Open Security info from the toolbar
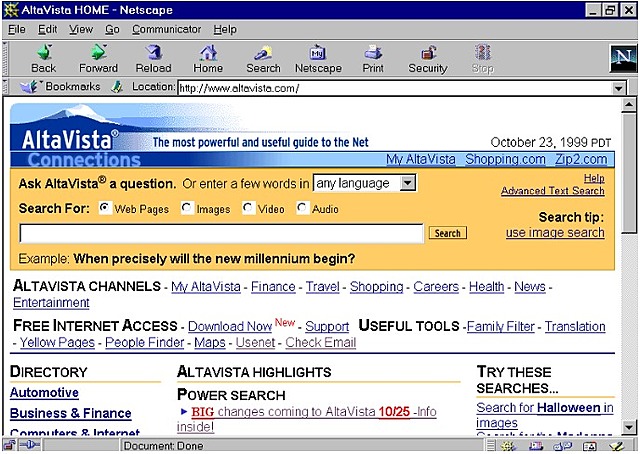Image resolution: width=640 pixels, height=454 pixels. (428, 59)
